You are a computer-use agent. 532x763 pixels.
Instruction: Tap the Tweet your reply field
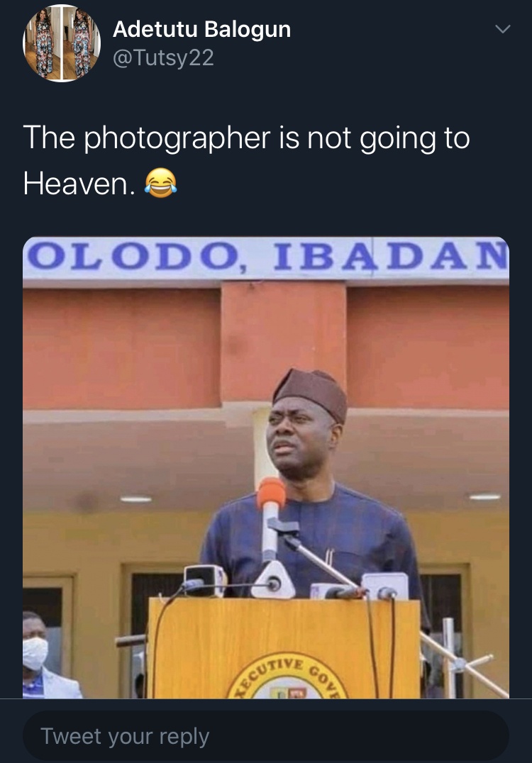click(266, 736)
